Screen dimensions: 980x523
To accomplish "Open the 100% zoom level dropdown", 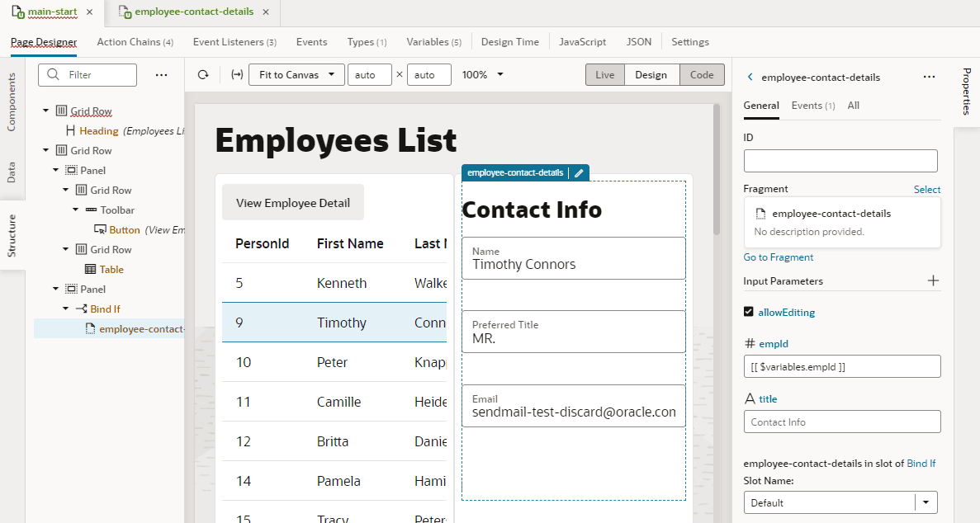I will [482, 75].
